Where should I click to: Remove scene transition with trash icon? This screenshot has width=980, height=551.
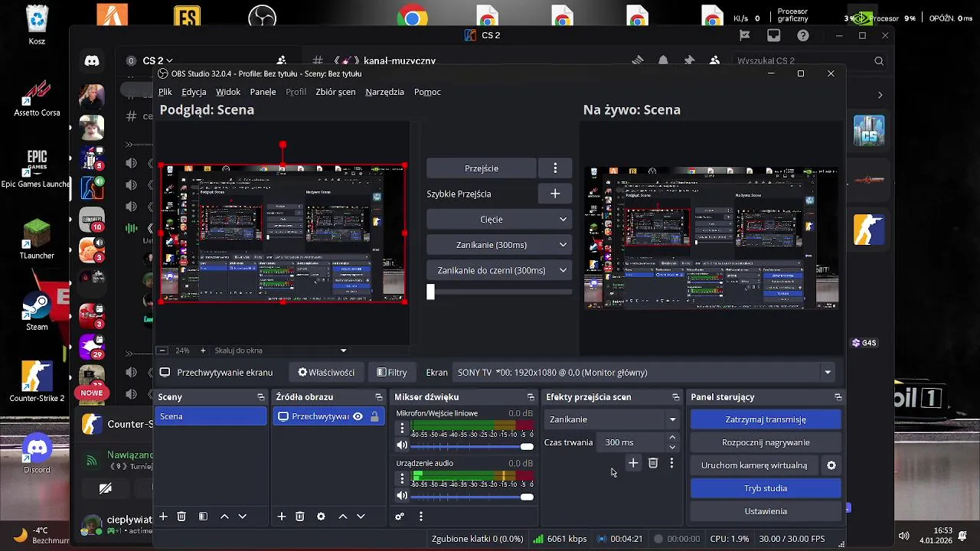(653, 463)
